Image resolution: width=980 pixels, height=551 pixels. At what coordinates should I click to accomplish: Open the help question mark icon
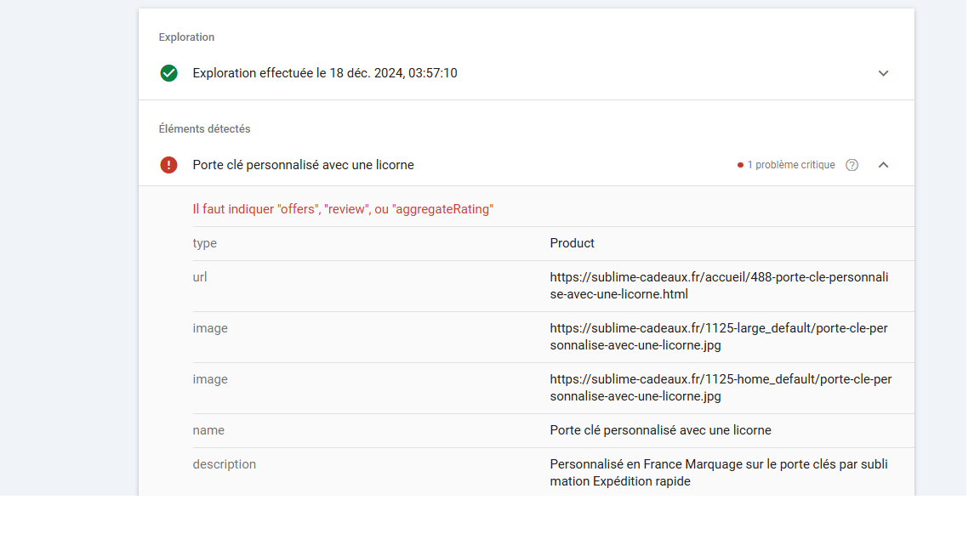click(852, 165)
